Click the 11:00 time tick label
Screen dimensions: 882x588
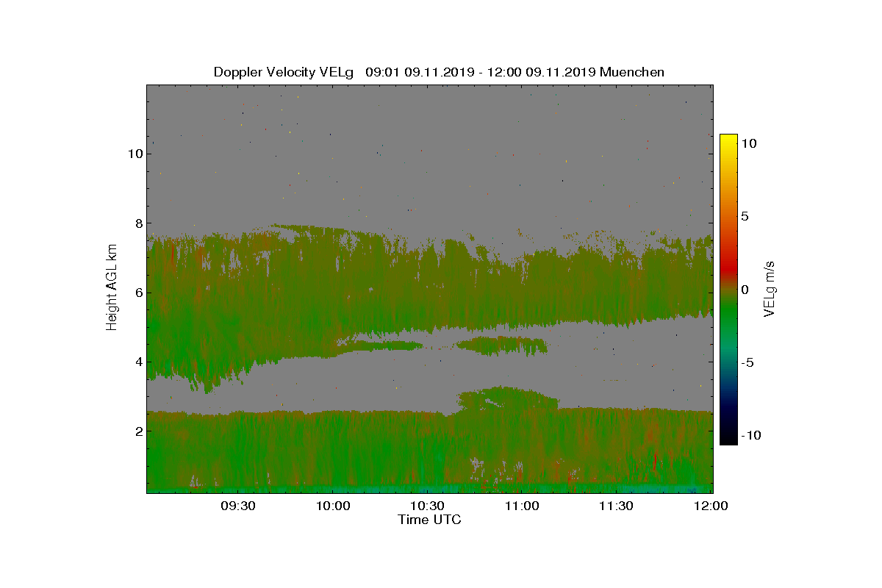(522, 506)
